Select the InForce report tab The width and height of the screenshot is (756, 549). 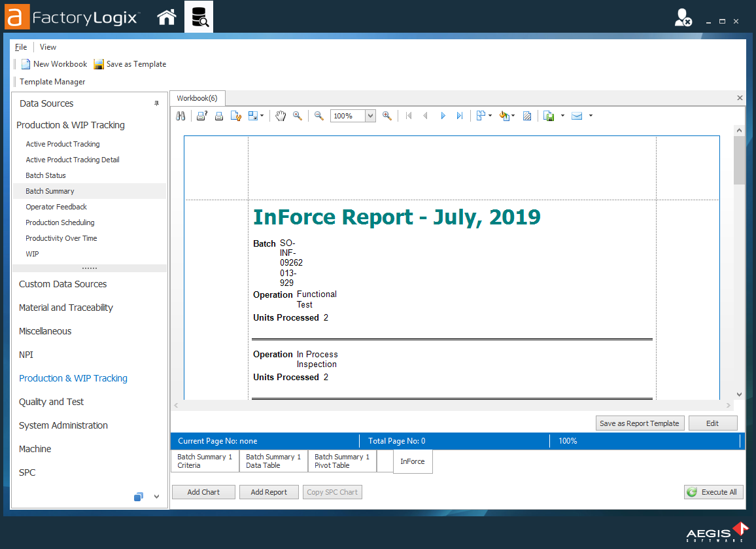pyautogui.click(x=413, y=461)
